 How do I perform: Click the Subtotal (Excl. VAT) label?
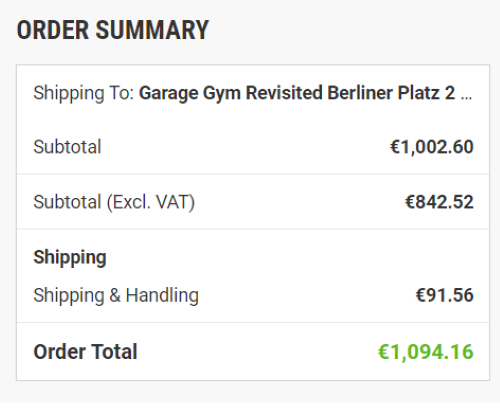click(x=114, y=202)
